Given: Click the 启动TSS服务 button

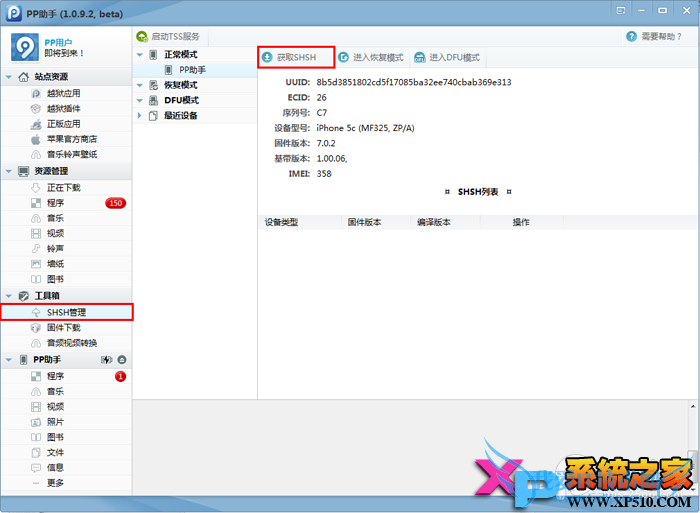Looking at the screenshot, I should click(168, 37).
